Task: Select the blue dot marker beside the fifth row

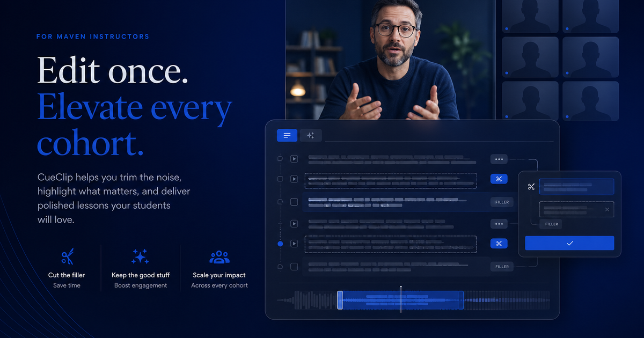Action: (x=280, y=244)
